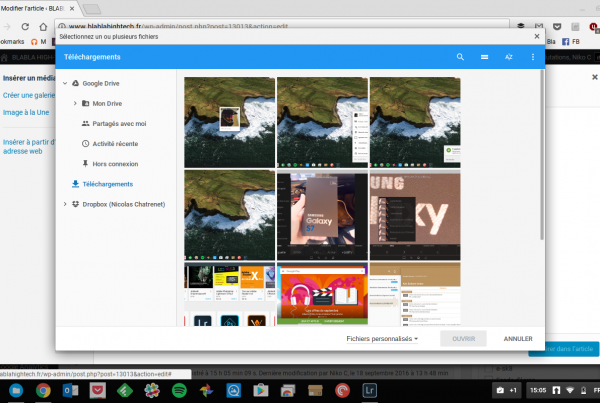This screenshot has width=600, height=403.
Task: Click the ANNULER button
Action: [518, 339]
